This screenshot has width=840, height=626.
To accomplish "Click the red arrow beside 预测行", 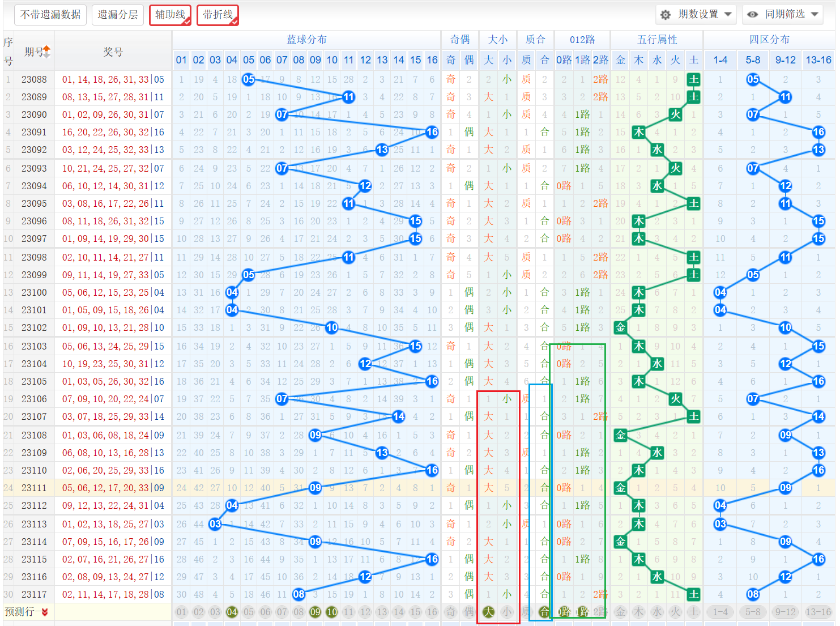I will tap(45, 612).
